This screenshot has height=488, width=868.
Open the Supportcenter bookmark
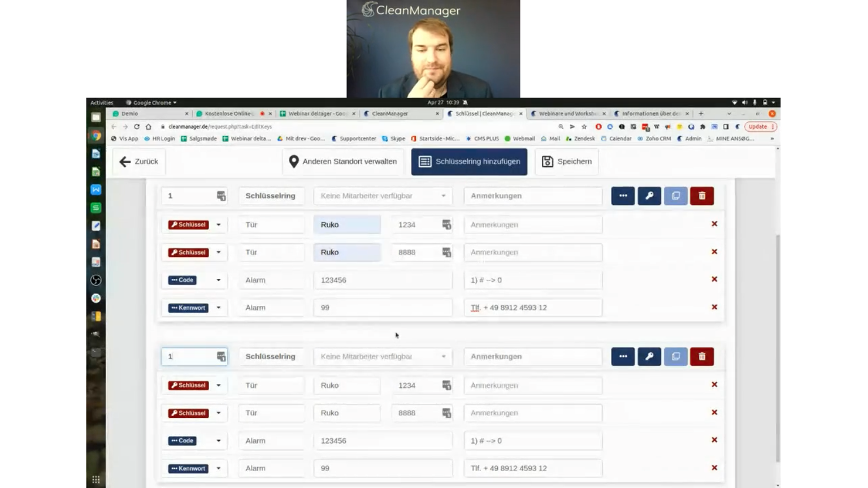click(354, 139)
